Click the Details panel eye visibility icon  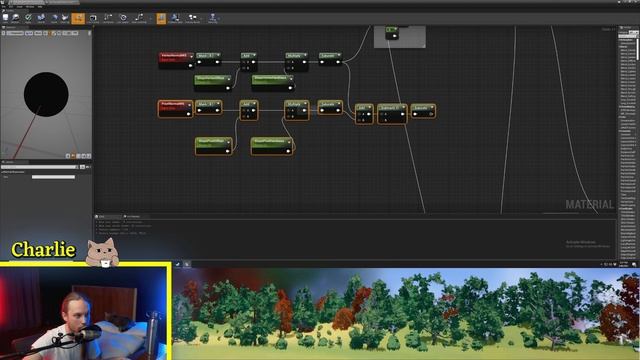point(88,167)
